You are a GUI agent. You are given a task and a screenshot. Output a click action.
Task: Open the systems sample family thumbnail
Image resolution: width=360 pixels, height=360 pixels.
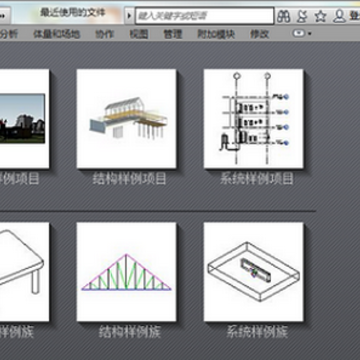pyautogui.click(x=254, y=272)
